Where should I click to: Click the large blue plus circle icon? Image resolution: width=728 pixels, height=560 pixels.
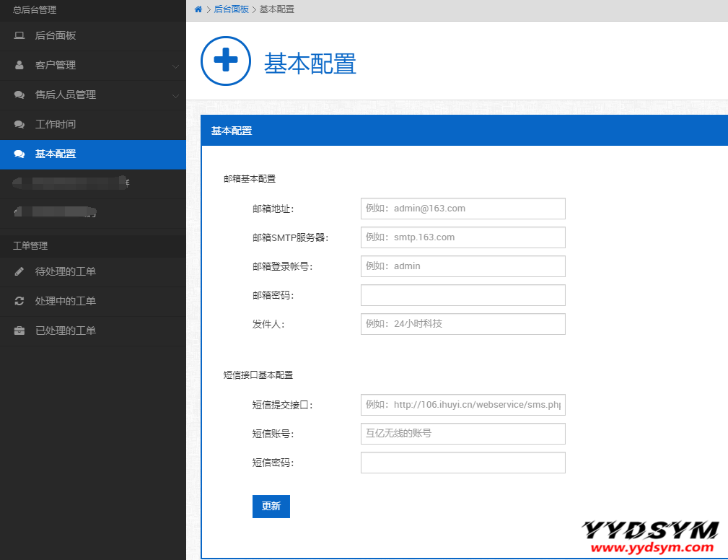226,61
